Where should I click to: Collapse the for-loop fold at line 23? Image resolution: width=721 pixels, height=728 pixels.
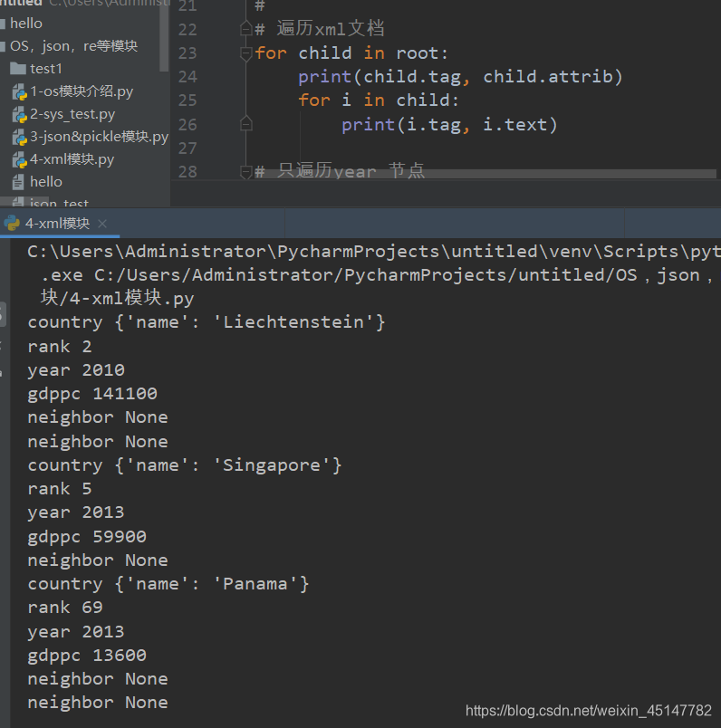tap(245, 53)
